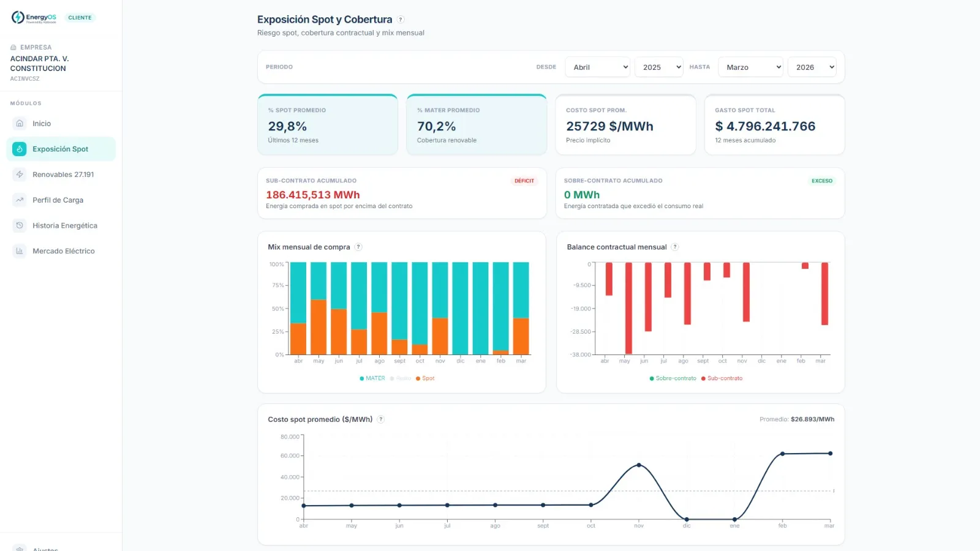
Task: Click the Perfil de Carga trend icon
Action: click(20, 200)
